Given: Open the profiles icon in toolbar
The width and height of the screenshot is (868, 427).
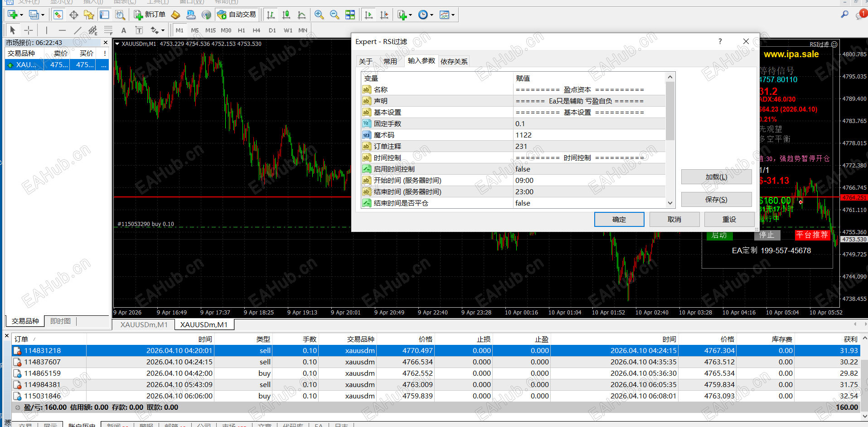Looking at the screenshot, I should (x=34, y=15).
